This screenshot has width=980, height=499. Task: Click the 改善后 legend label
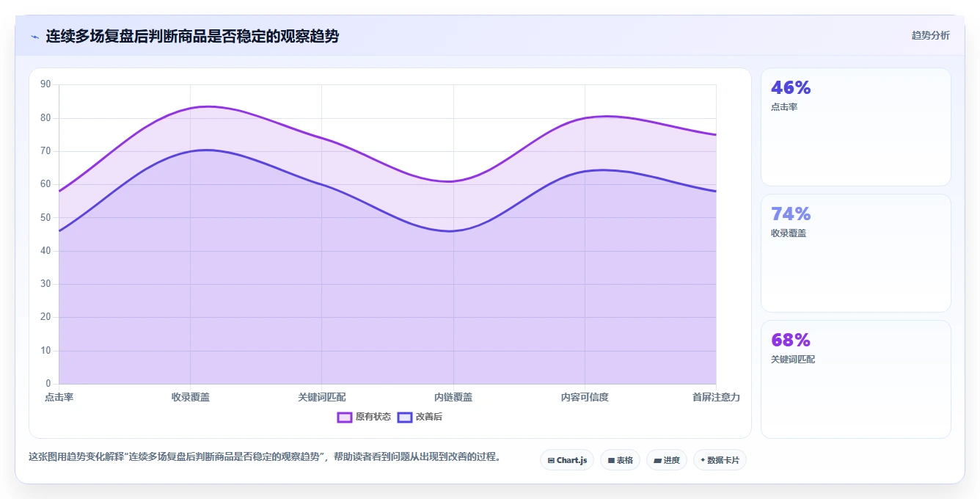[429, 417]
